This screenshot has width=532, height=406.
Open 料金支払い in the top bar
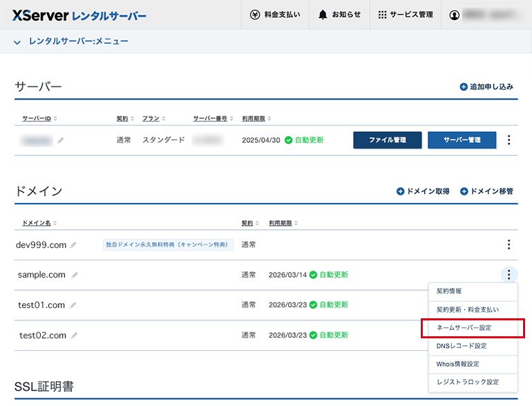tap(275, 14)
